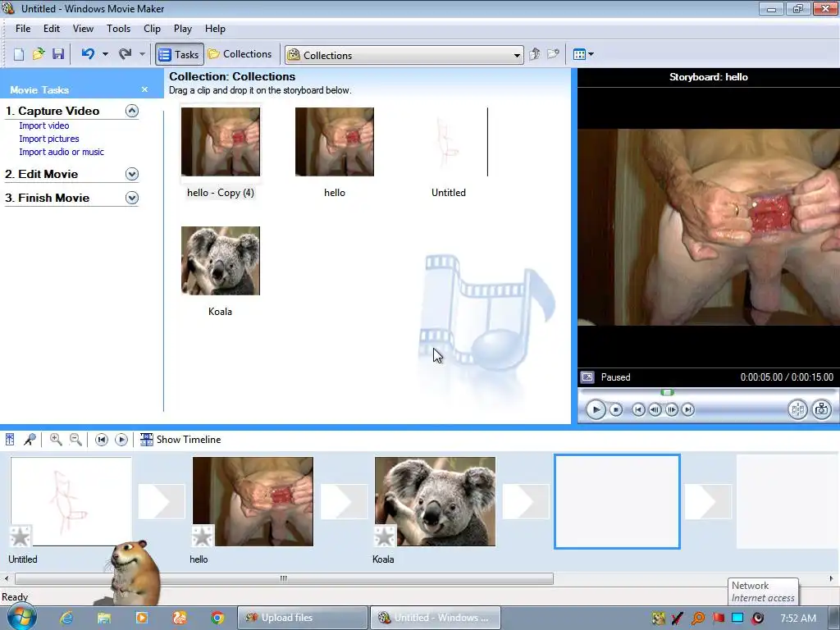Expand the Finish Movie section

(132, 198)
